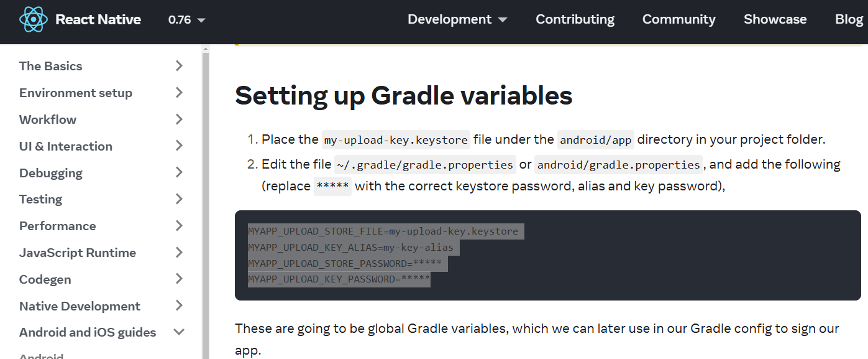Open the Community page
868x359 pixels.
point(679,19)
